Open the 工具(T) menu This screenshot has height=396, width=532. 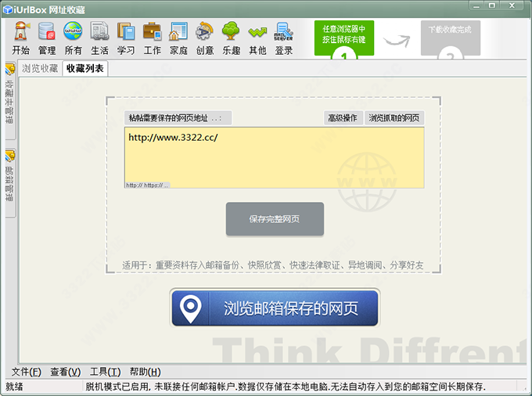(x=105, y=372)
